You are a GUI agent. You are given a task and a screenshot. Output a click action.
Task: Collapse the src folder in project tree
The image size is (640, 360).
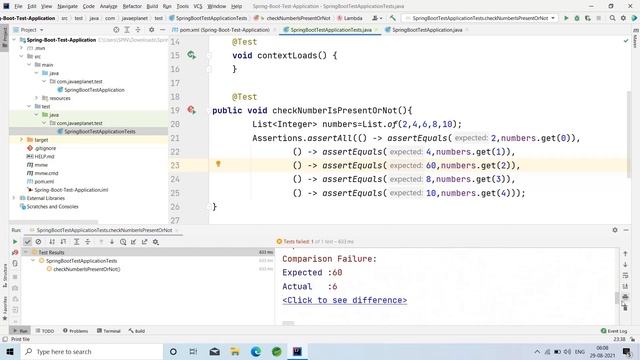[x=21, y=56]
